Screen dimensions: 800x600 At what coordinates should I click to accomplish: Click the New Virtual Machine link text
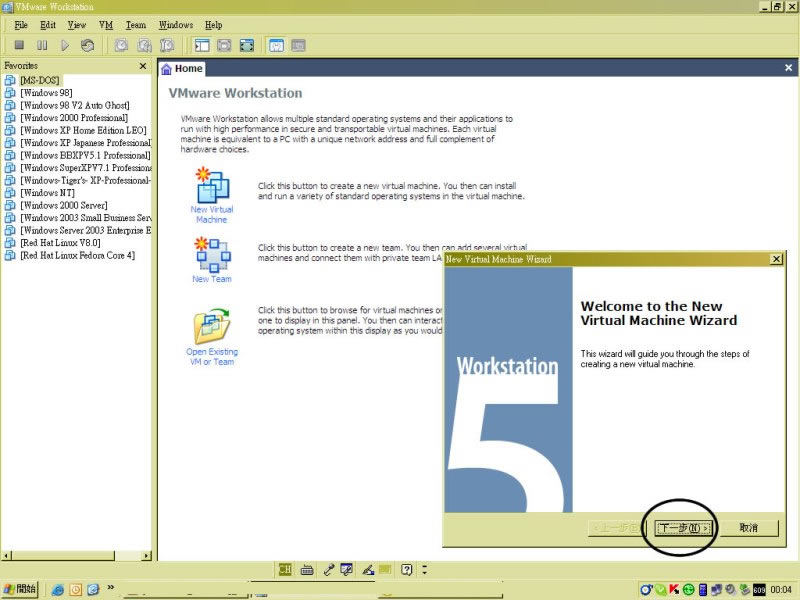coord(212,214)
